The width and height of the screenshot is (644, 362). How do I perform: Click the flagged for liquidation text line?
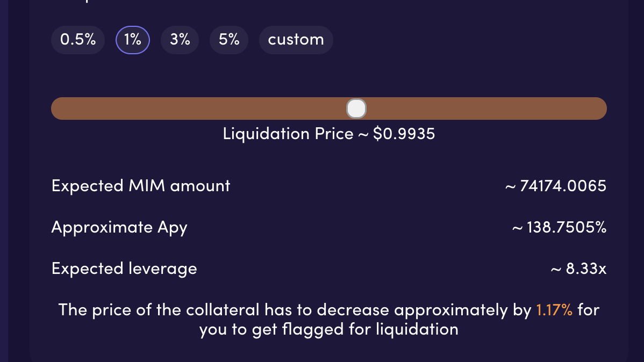pyautogui.click(x=328, y=330)
